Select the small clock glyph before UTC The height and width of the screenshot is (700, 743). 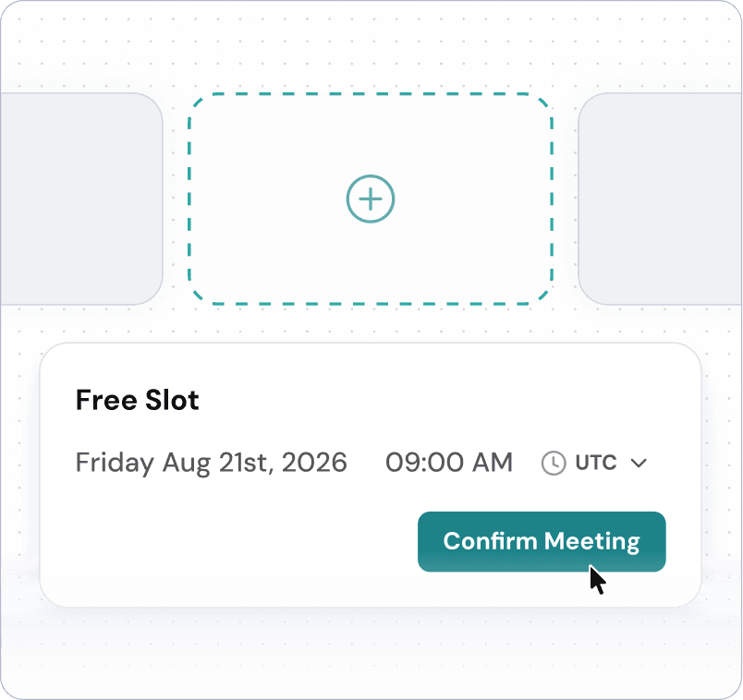point(553,462)
